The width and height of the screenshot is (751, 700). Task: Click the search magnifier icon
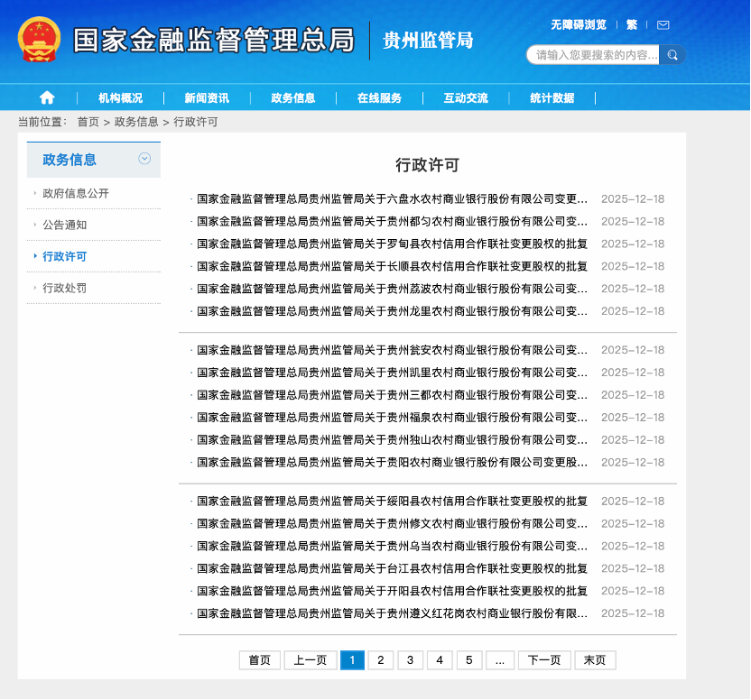click(x=672, y=54)
